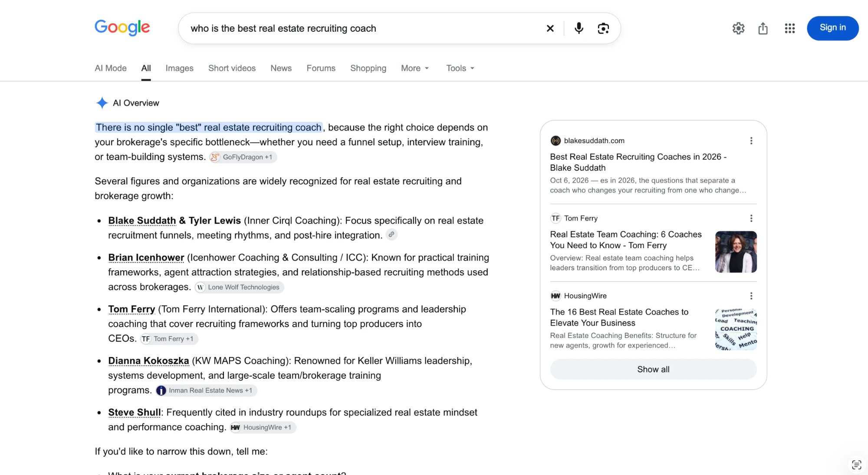Screen dimensions: 868x475
Task: Click the Steve Shull name link
Action: click(x=134, y=413)
